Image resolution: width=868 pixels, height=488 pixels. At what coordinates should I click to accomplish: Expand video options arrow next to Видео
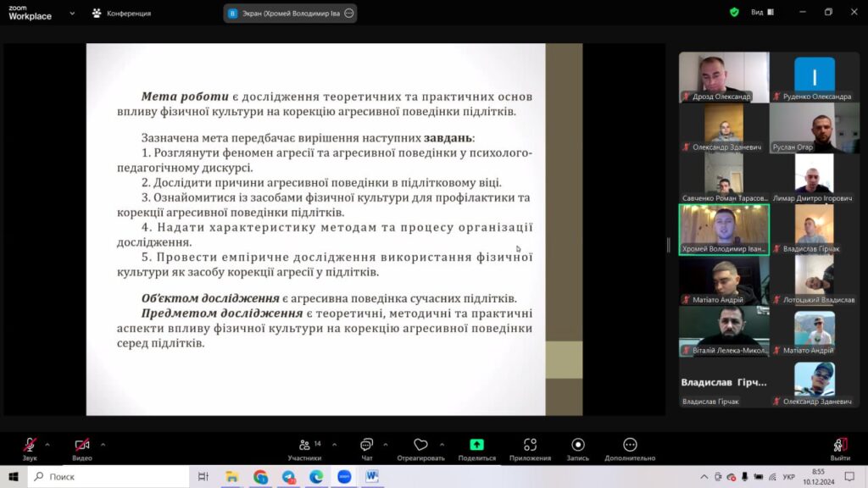coord(103,444)
